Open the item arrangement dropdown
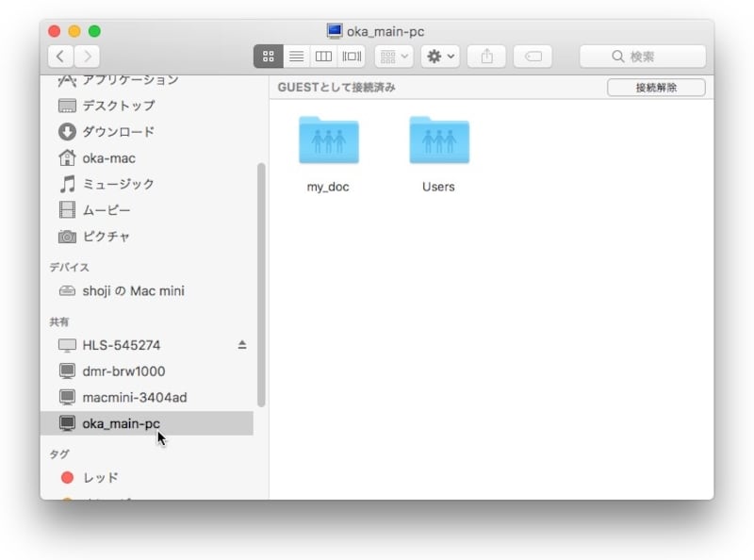Image resolution: width=754 pixels, height=560 pixels. [x=392, y=56]
